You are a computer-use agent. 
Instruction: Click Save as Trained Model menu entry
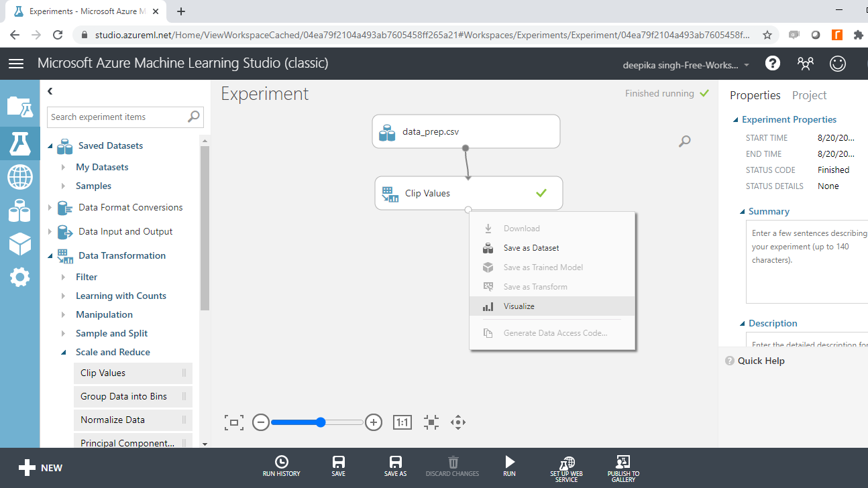tap(552, 267)
